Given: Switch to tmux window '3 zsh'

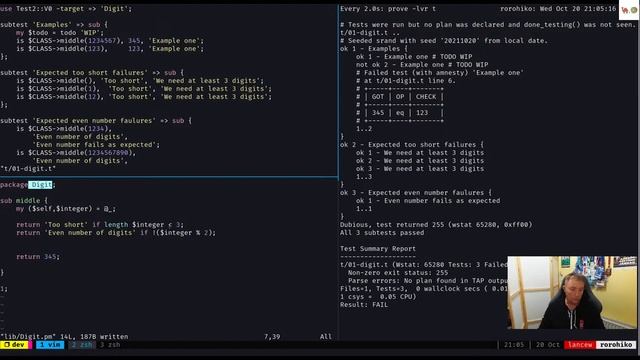Looking at the screenshot, I should pyautogui.click(x=110, y=345).
